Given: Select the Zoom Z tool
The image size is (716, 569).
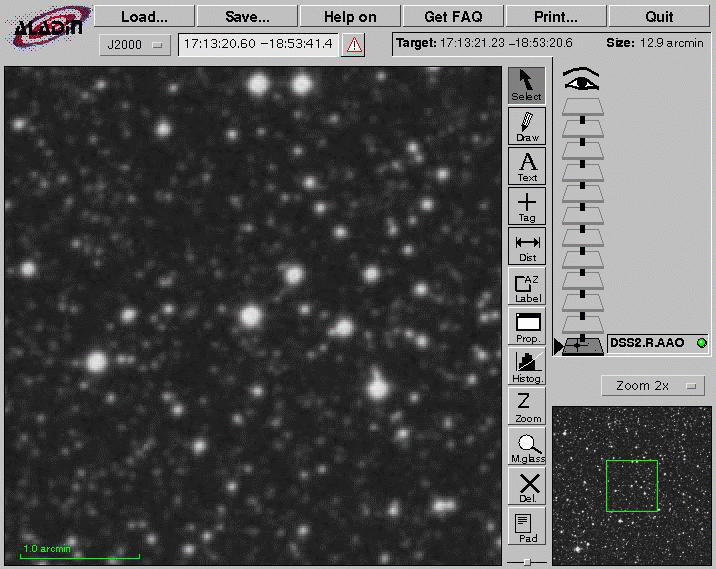Looking at the screenshot, I should [526, 406].
